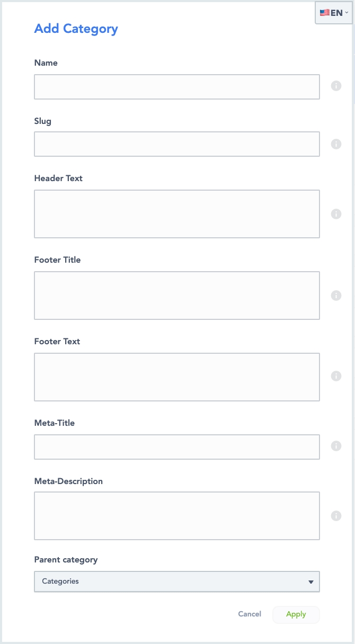Click the Meta-Title info icon

tap(336, 446)
